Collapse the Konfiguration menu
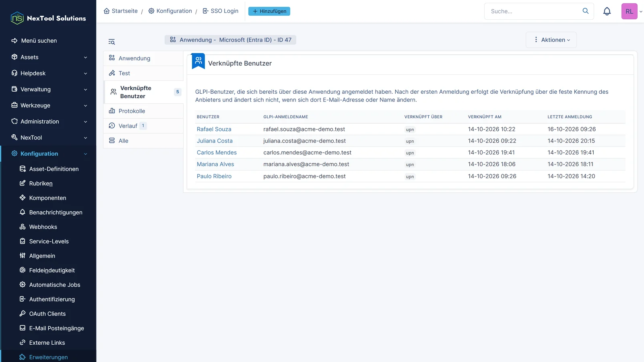Image resolution: width=644 pixels, height=362 pixels. click(x=48, y=154)
